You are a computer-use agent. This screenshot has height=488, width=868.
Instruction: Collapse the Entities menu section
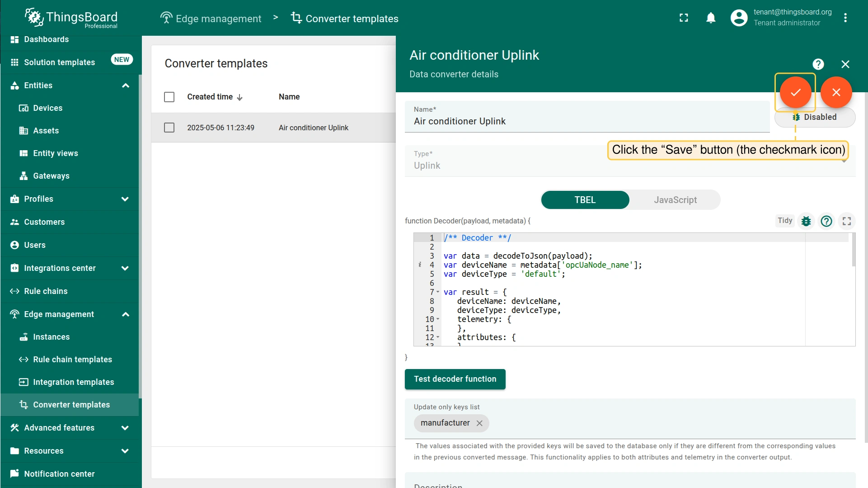[125, 85]
